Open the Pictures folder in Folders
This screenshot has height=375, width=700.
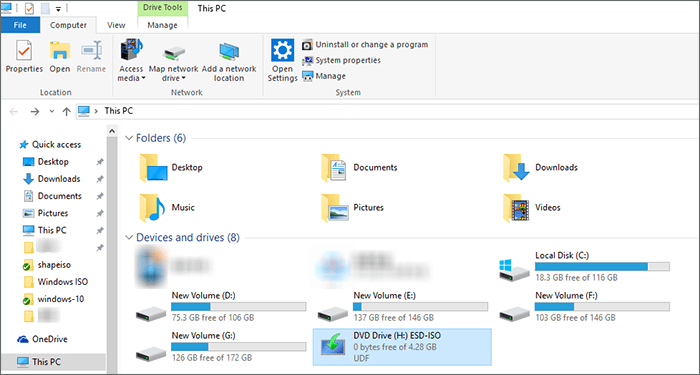(x=353, y=208)
